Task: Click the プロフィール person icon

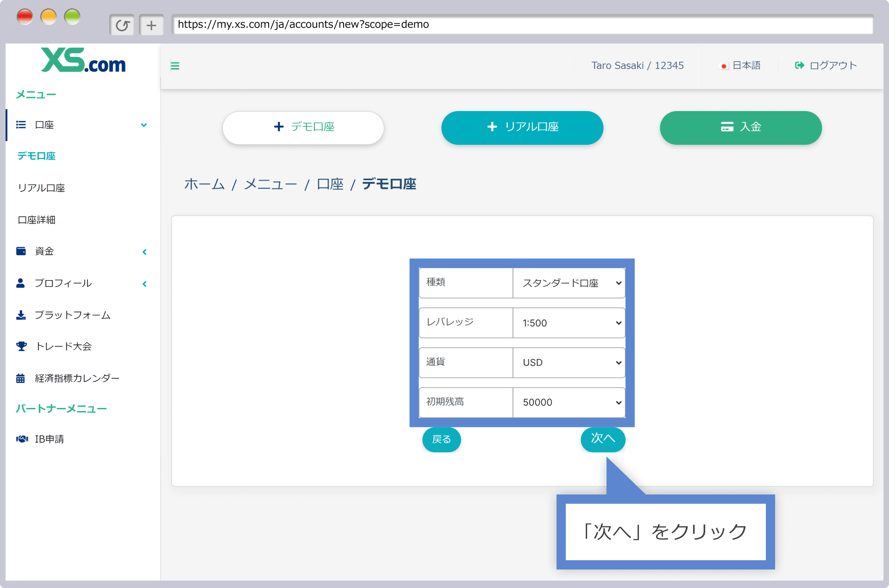Action: click(20, 283)
